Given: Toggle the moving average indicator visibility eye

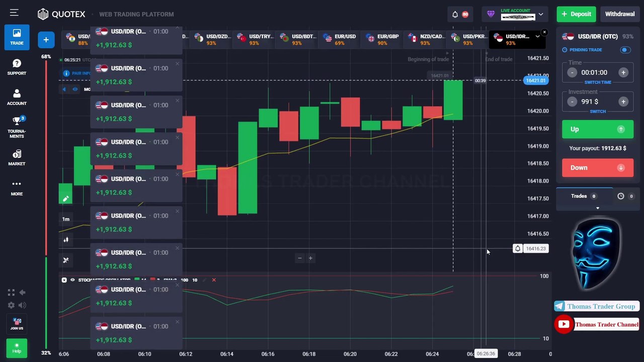Looking at the screenshot, I should click(75, 89).
